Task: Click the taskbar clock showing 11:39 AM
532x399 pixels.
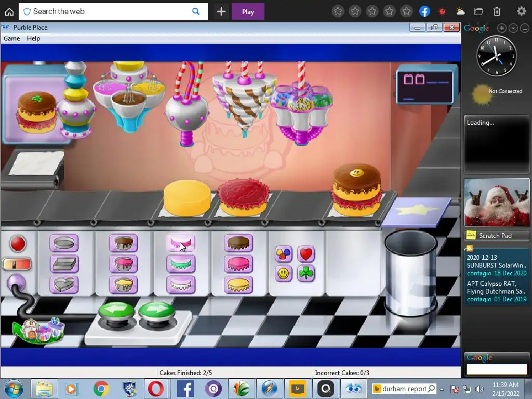Action: 506,389
